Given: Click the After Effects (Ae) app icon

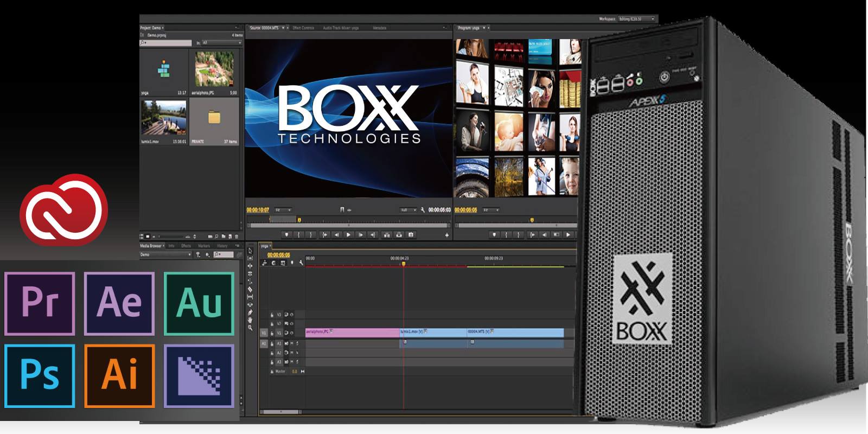Looking at the screenshot, I should 119,303.
